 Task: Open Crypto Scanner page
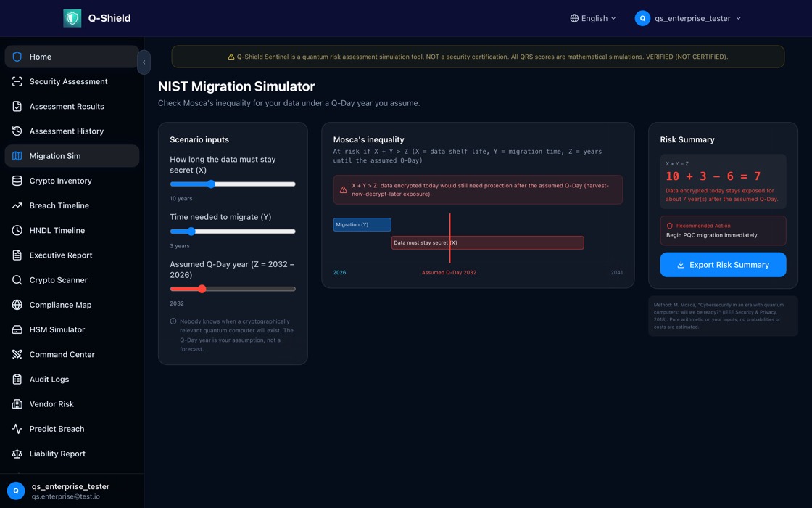pyautogui.click(x=72, y=280)
